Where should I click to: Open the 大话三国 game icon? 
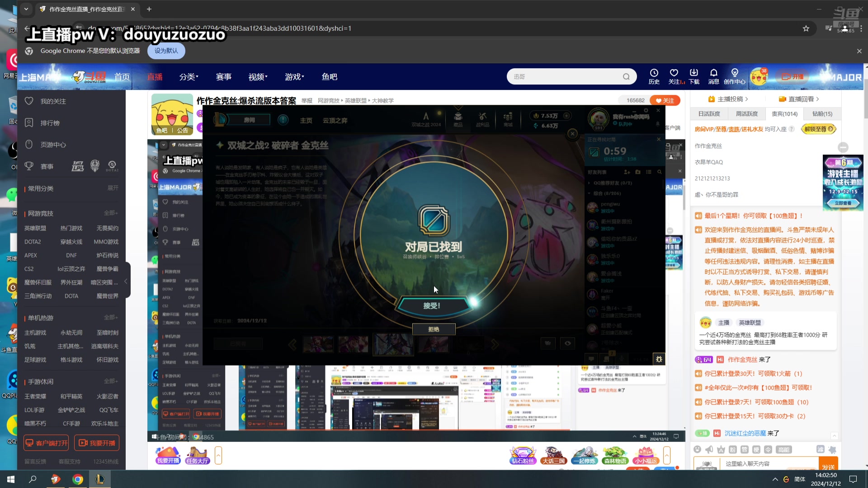point(554,455)
